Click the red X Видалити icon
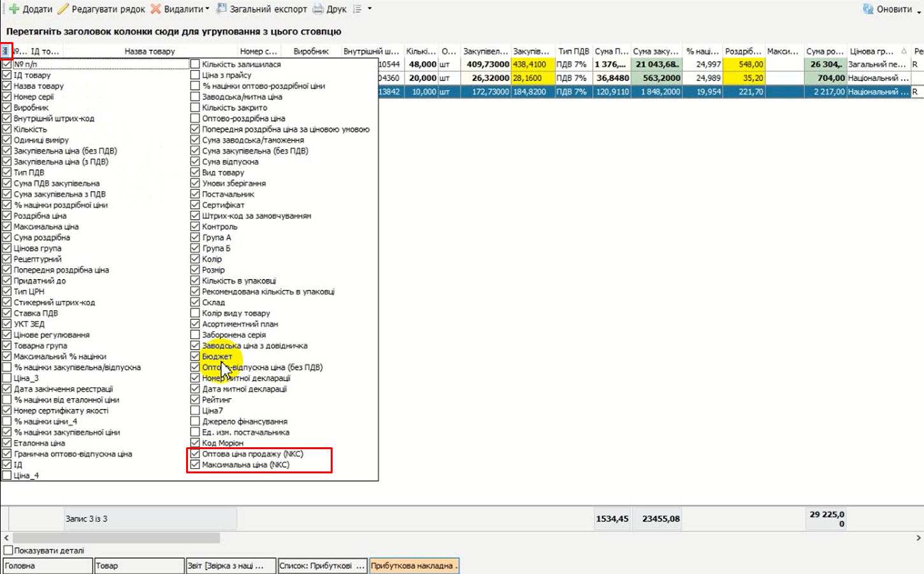Screen dimensions: 924x574 [x=155, y=9]
